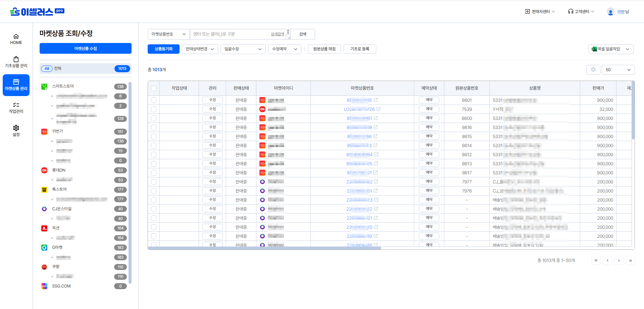Select 전체 all-markets filter (1013)

[x=86, y=69]
